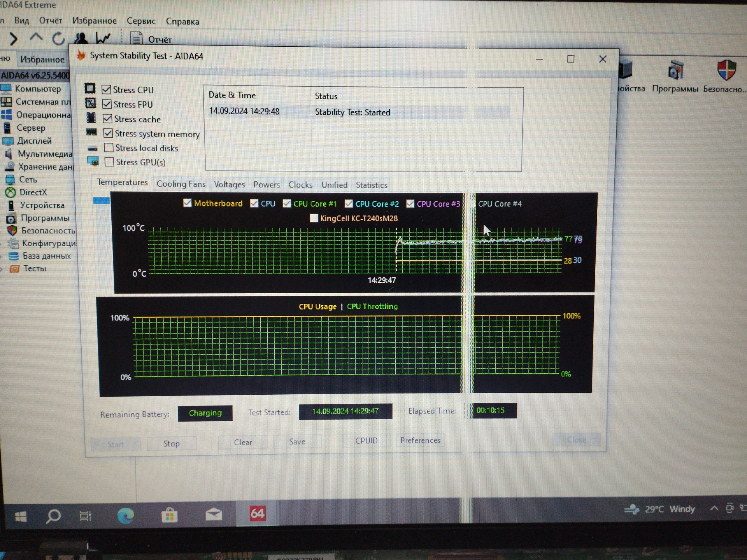Open the Избранное menu in menu bar
Image resolution: width=747 pixels, height=560 pixels.
[94, 21]
